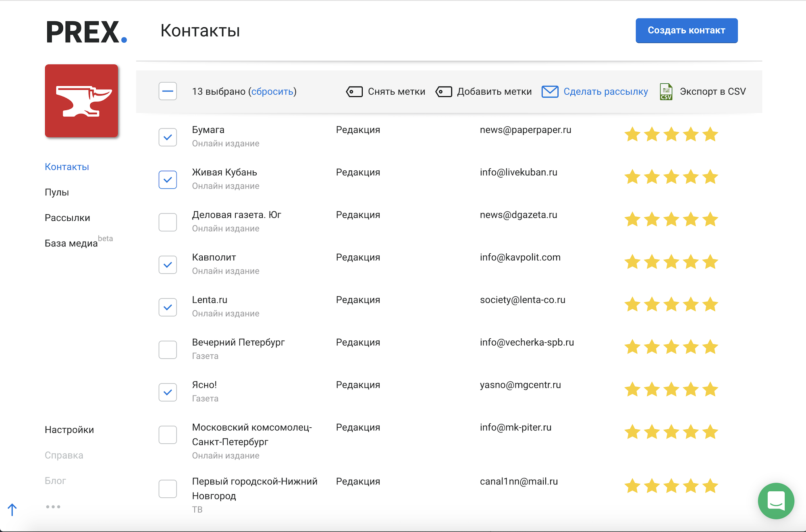
Task: Click the Добавить метки tag icon
Action: tap(444, 92)
